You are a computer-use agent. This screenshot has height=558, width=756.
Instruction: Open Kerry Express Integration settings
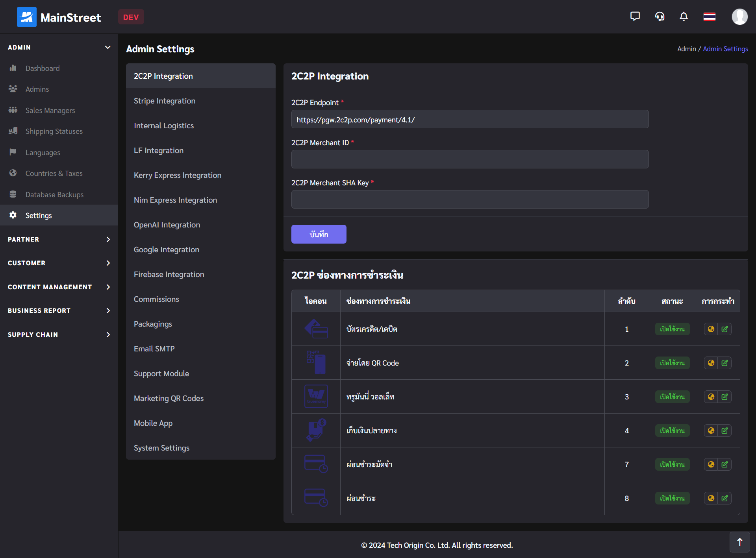(x=201, y=175)
